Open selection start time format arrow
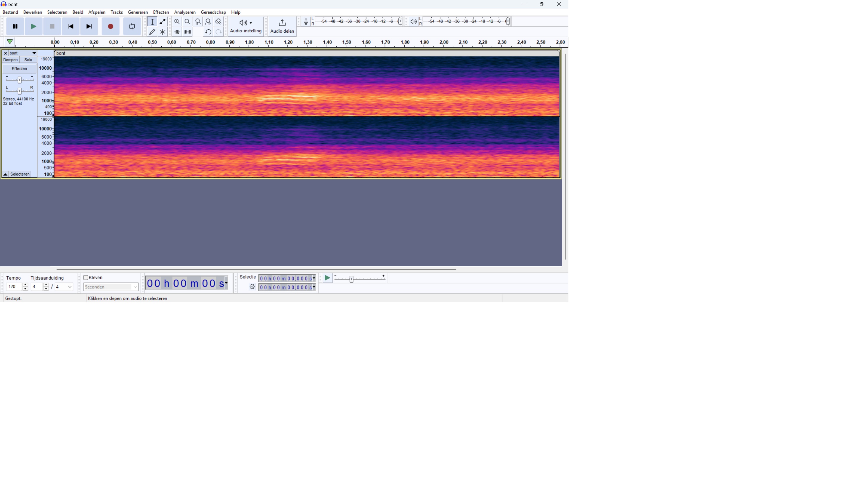The width and height of the screenshot is (868, 503). (314, 278)
